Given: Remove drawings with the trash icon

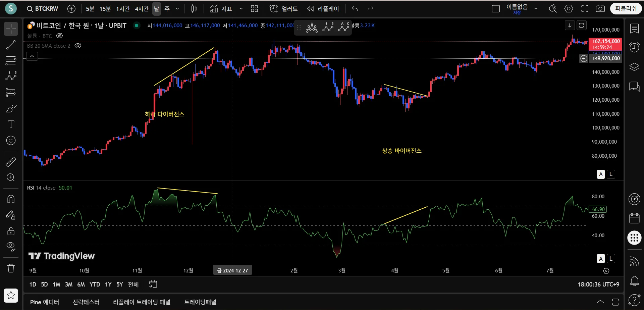Looking at the screenshot, I should 11,268.
